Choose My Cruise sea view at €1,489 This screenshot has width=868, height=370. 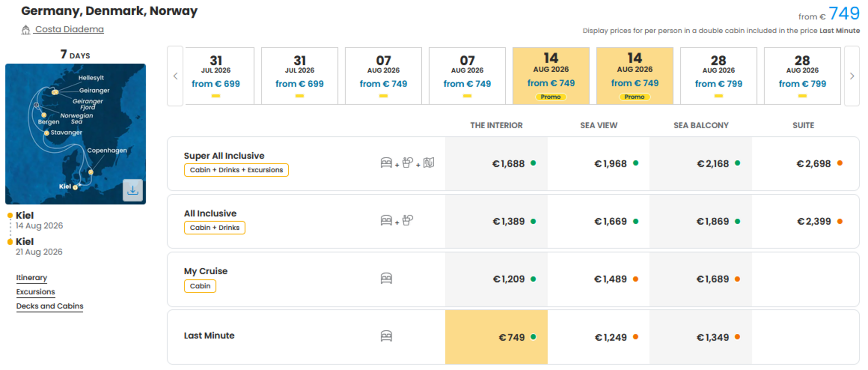click(x=599, y=279)
